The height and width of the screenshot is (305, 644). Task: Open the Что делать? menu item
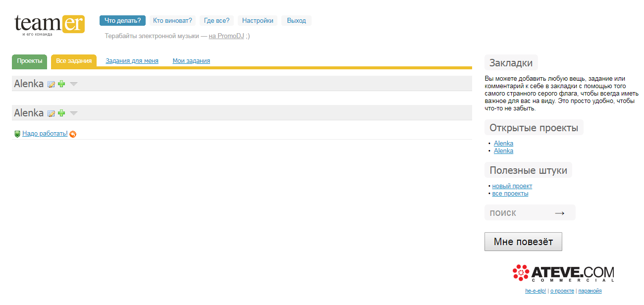(x=122, y=20)
